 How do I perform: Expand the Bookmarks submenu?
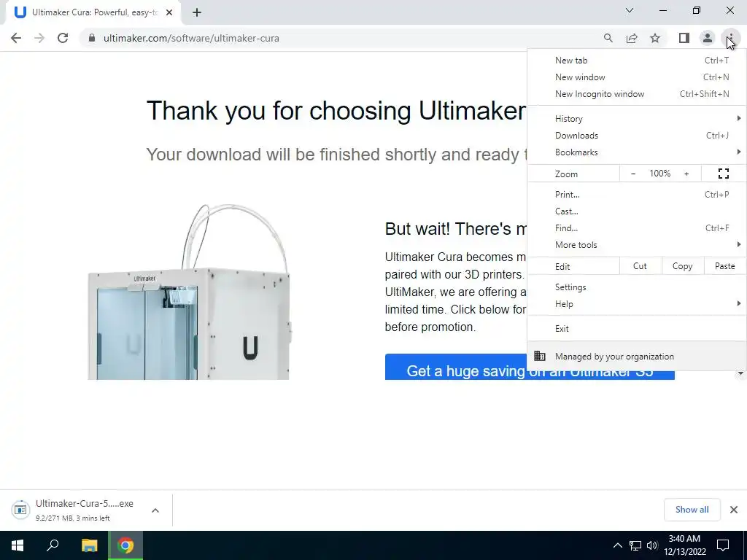point(636,152)
